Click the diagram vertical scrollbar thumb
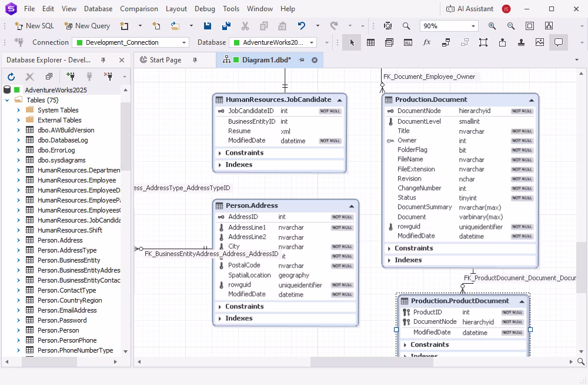Image resolution: width=588 pixels, height=385 pixels. click(581, 267)
